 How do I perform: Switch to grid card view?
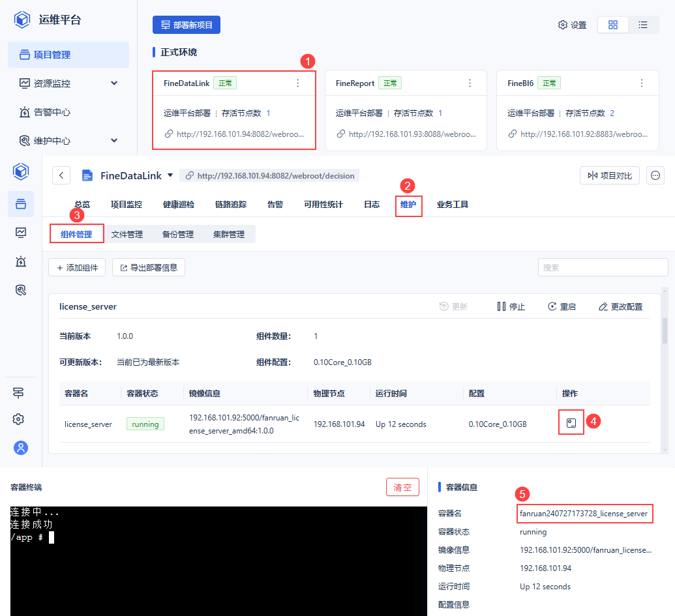[x=612, y=25]
